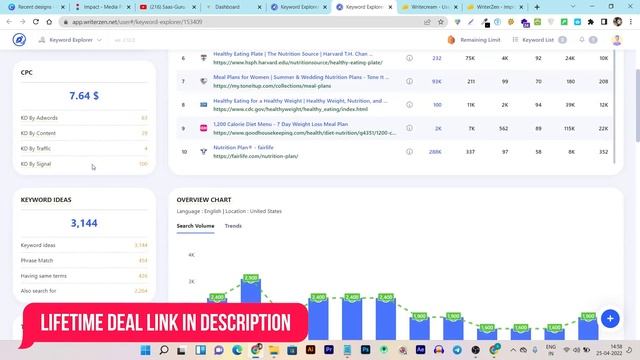640x360 pixels.
Task: Select the KD By Traffic row
Action: [84, 149]
